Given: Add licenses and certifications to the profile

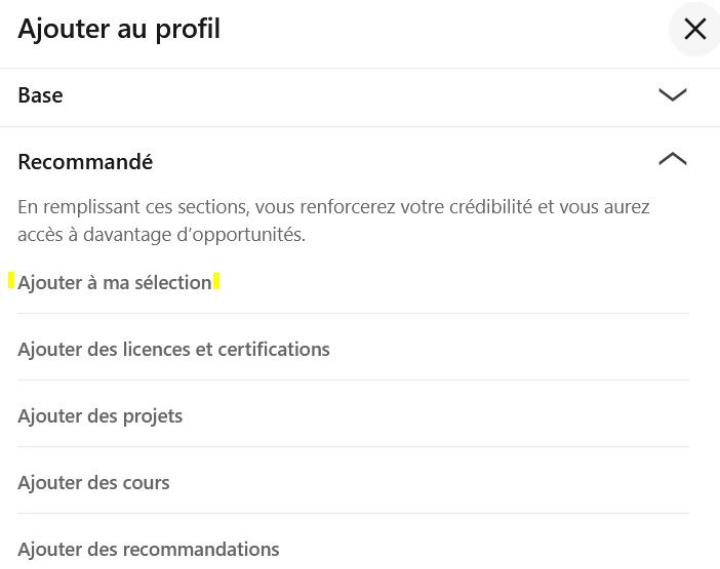Looking at the screenshot, I should (174, 350).
